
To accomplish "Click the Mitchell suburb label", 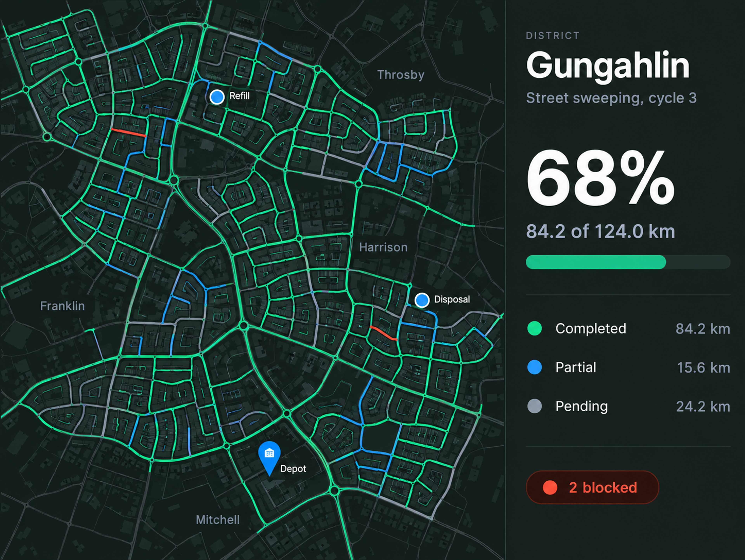I will (217, 520).
